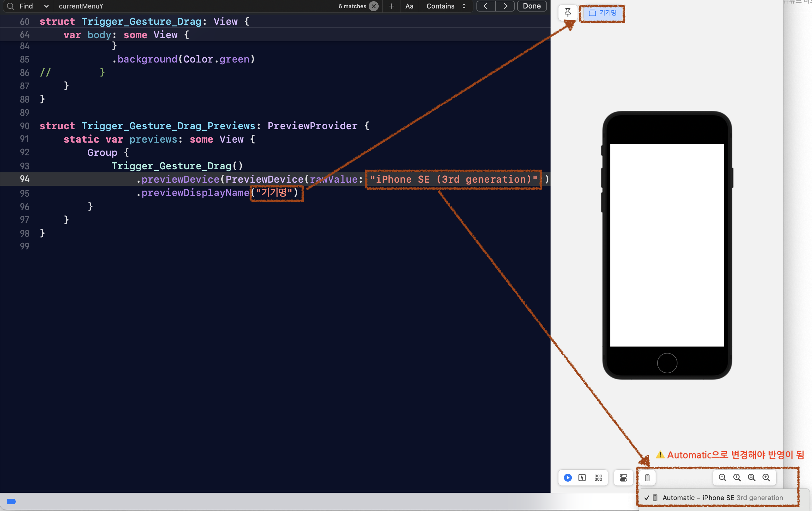Open the preview variants grid

[598, 478]
